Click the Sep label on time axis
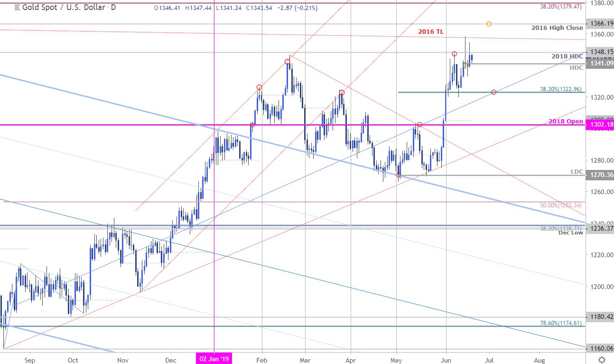This screenshot has height=364, width=614. point(29,360)
